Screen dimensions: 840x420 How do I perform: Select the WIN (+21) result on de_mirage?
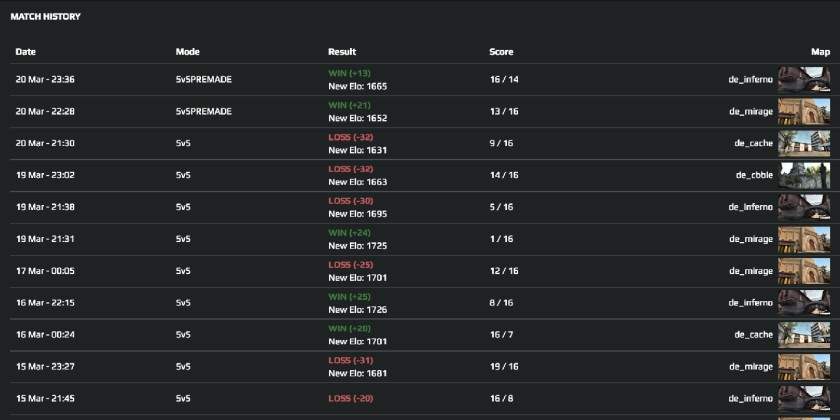[x=350, y=105]
